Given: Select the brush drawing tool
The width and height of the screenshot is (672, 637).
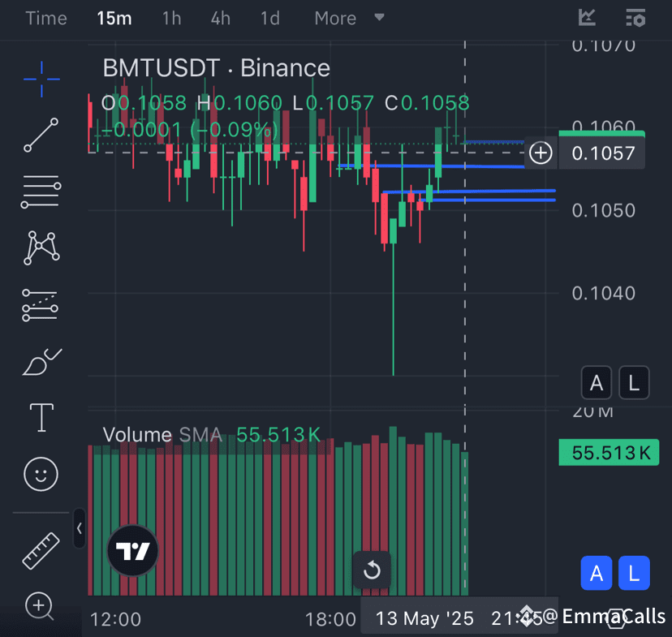Looking at the screenshot, I should click(x=41, y=363).
